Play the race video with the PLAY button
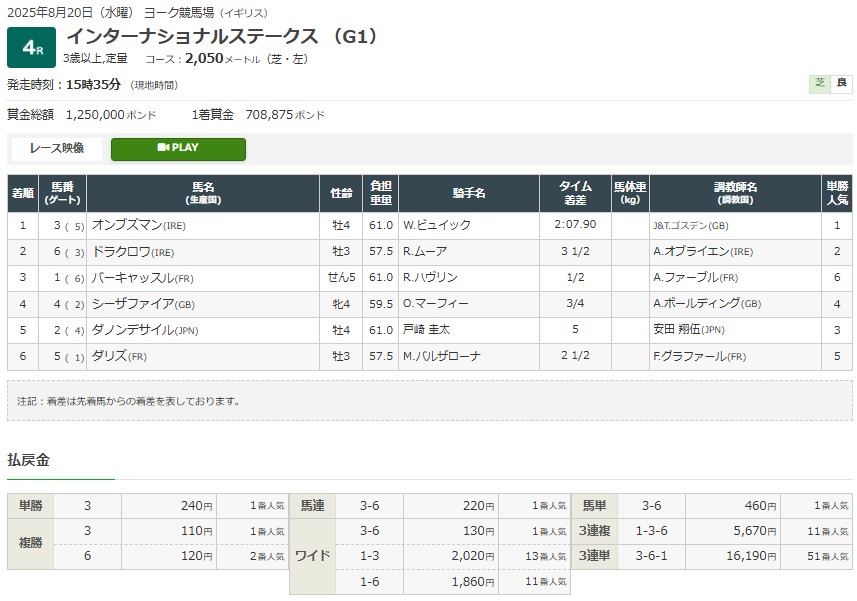This screenshot has width=857, height=601. click(x=178, y=148)
